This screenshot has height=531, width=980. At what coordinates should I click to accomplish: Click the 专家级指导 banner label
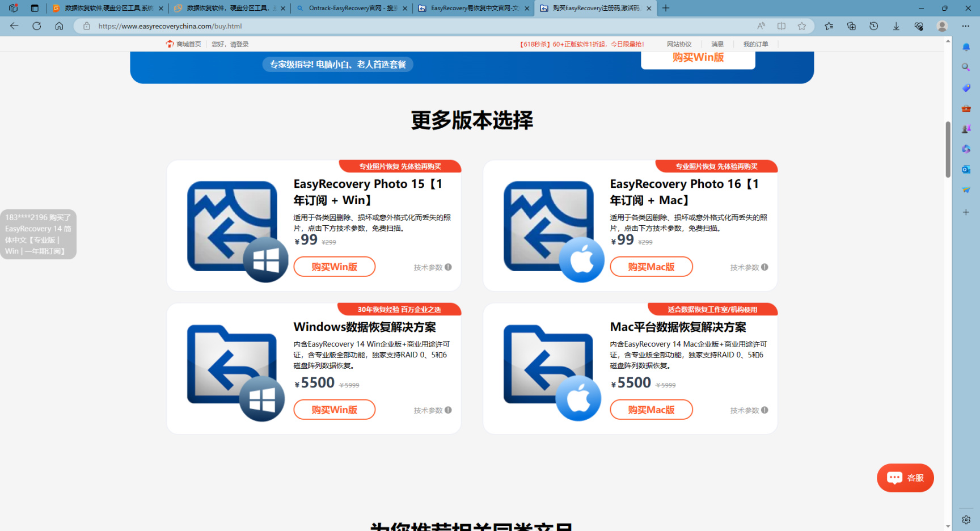click(338, 65)
